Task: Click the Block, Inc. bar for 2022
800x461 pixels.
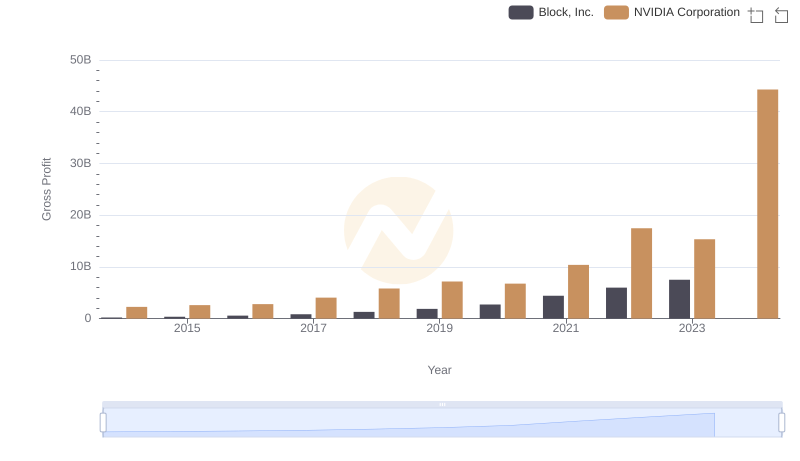Action: click(x=616, y=303)
